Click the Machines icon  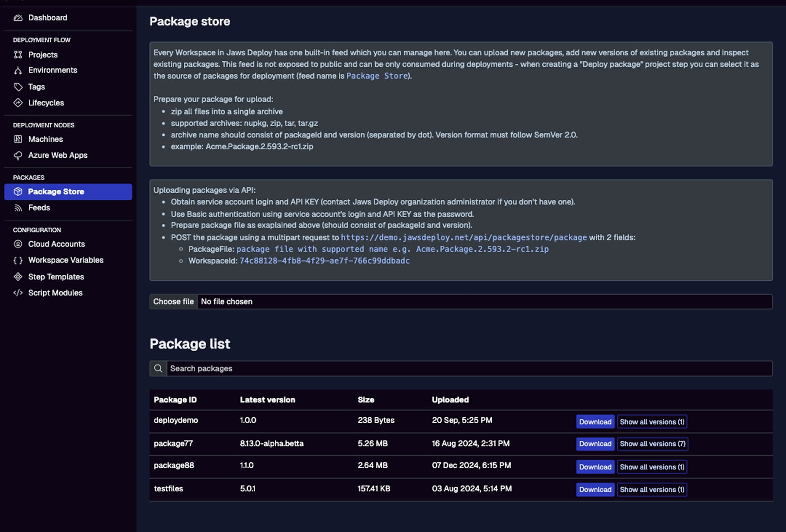point(18,139)
